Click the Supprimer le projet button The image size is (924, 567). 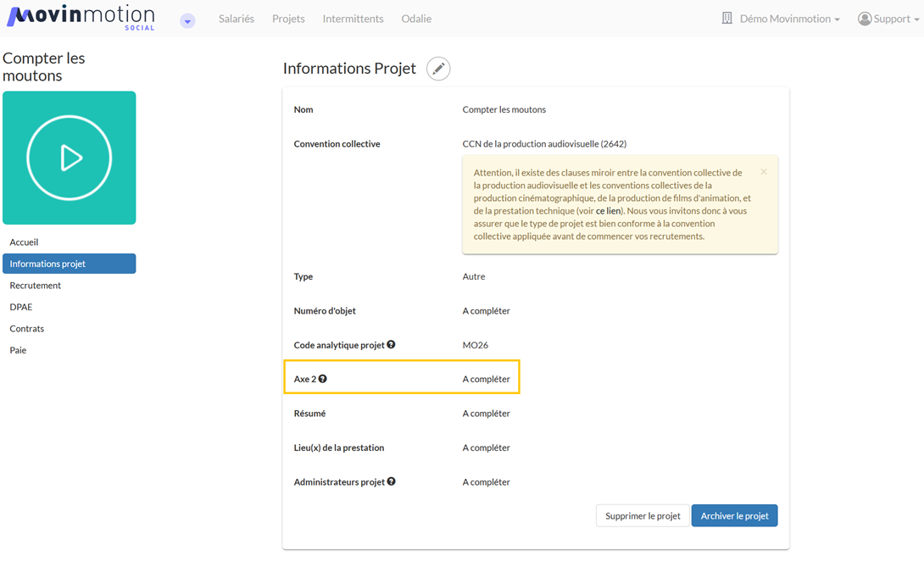(643, 515)
